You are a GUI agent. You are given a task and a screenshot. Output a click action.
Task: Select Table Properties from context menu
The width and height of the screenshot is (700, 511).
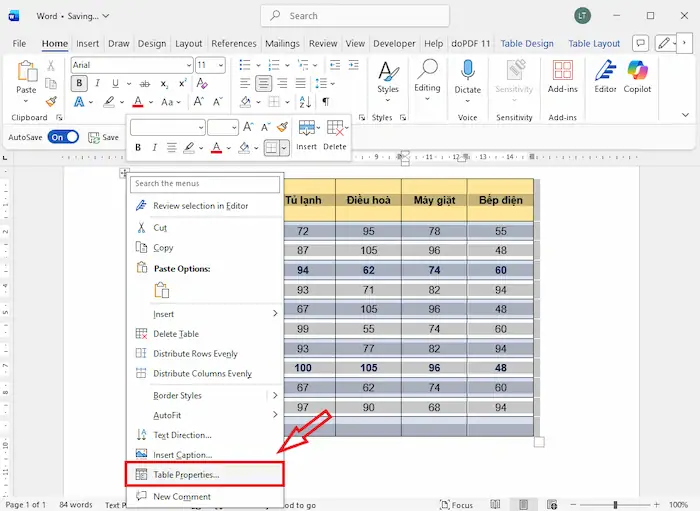[186, 474]
